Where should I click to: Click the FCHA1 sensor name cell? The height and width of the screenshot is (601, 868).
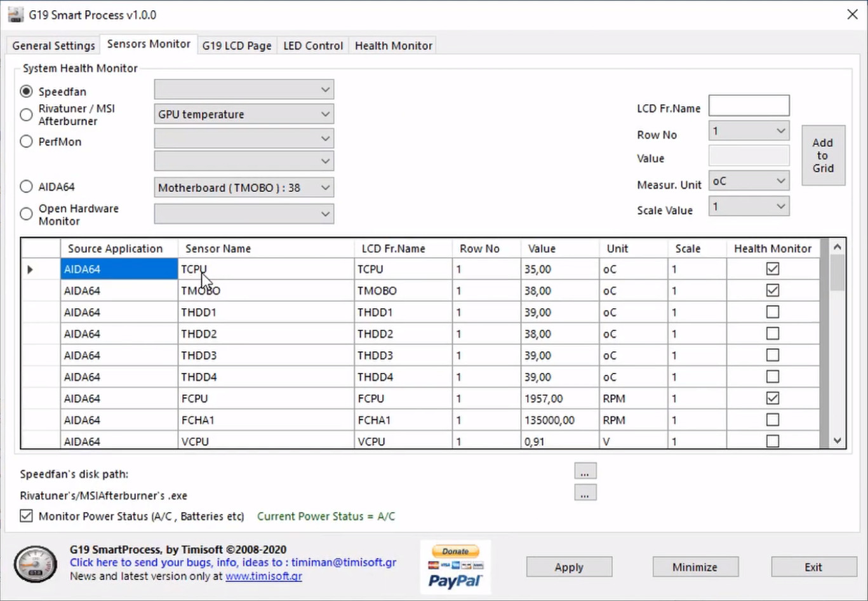tap(266, 421)
